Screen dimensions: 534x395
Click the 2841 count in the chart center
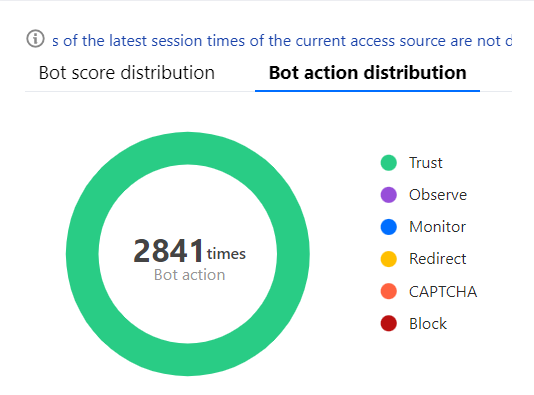pos(169,251)
